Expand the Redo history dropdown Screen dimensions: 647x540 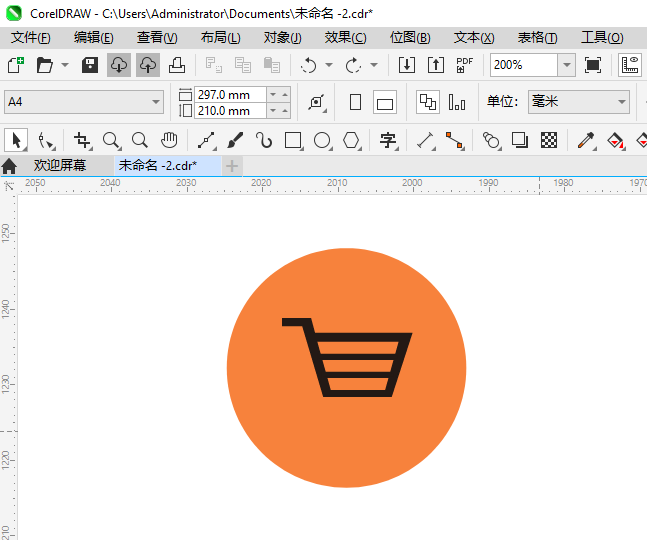tap(374, 65)
